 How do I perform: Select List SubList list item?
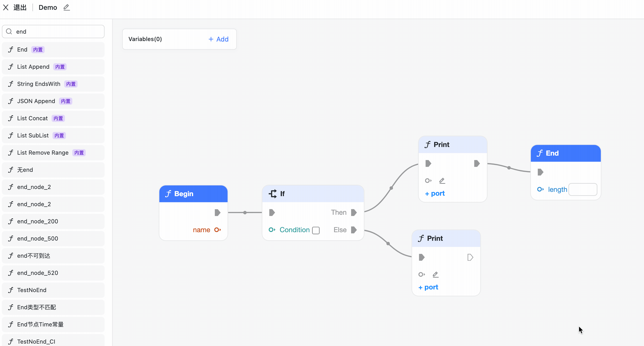53,136
